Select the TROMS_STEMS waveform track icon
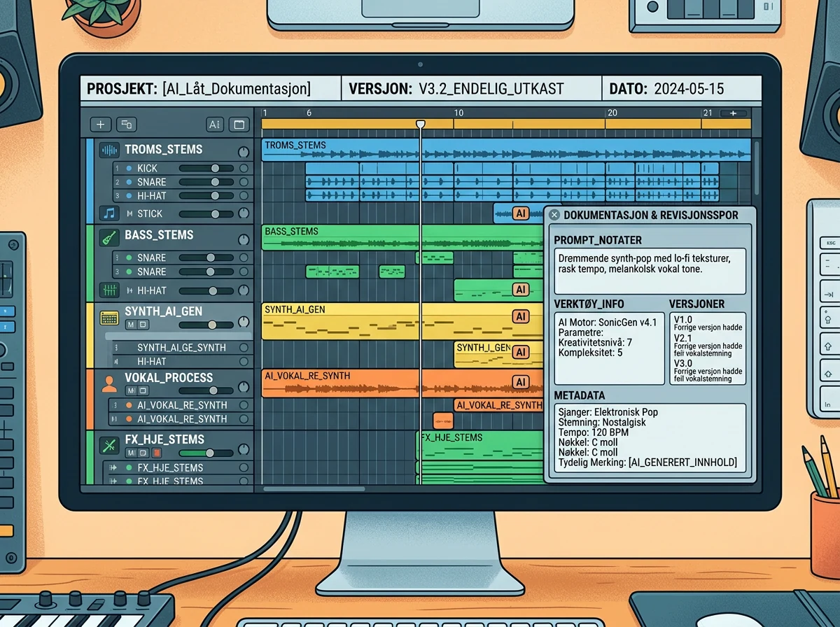The height and width of the screenshot is (627, 840). pyautogui.click(x=108, y=150)
